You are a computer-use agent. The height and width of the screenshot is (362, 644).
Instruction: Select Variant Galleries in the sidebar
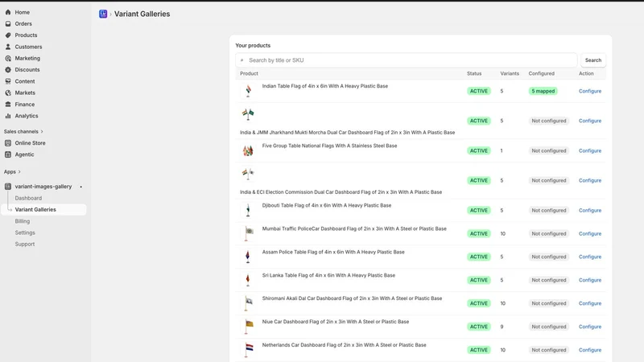pyautogui.click(x=44, y=209)
